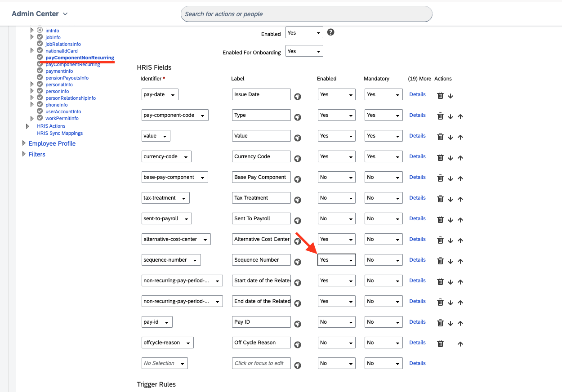Select paymentInfo in the left tree
The height and width of the screenshot is (392, 562).
[59, 71]
